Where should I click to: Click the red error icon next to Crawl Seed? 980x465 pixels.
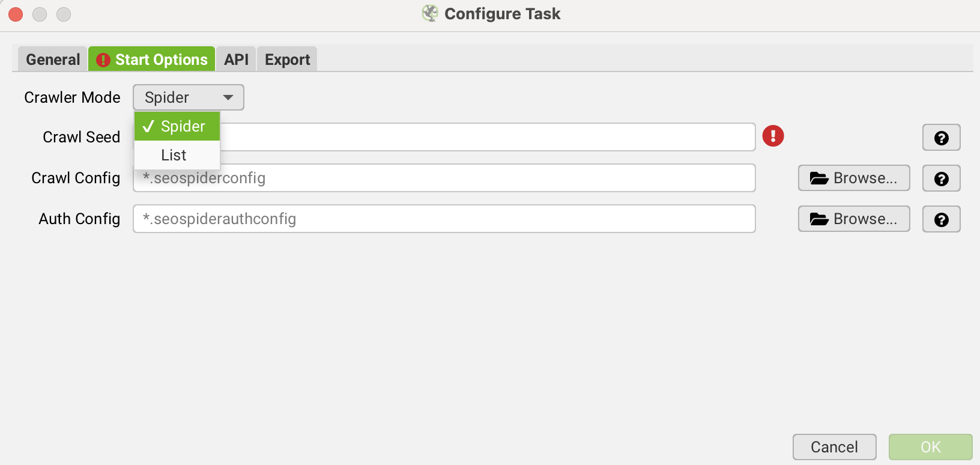tap(773, 136)
